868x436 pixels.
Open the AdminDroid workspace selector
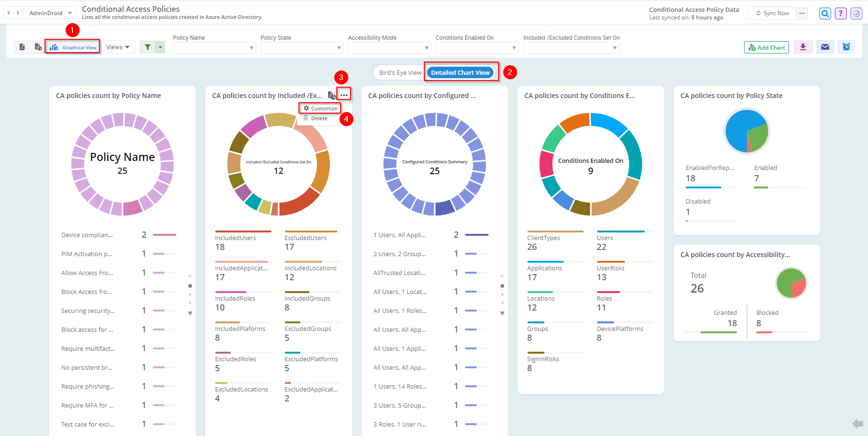(49, 13)
